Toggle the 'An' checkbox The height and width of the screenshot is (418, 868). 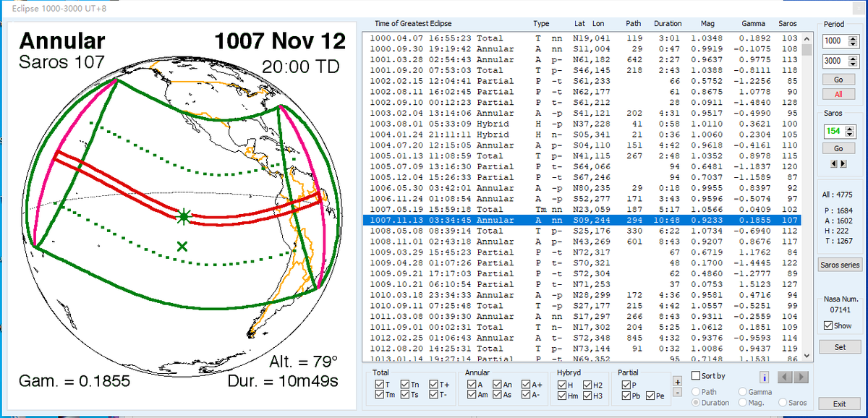pos(497,385)
